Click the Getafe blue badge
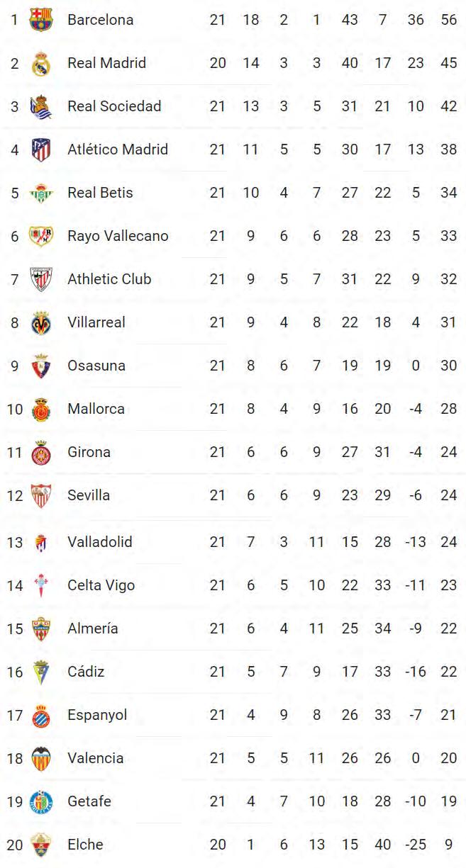Image resolution: width=466 pixels, height=868 pixels. click(x=41, y=802)
